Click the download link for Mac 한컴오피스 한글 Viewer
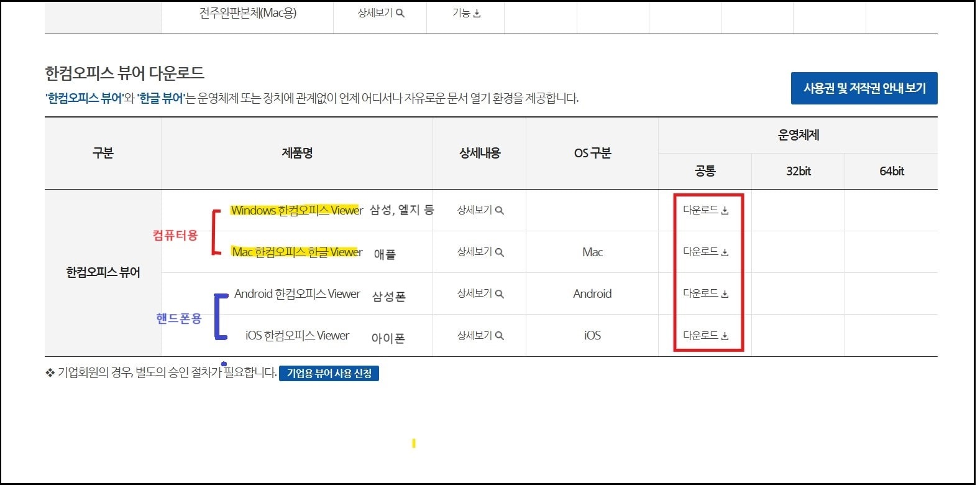 pyautogui.click(x=705, y=252)
